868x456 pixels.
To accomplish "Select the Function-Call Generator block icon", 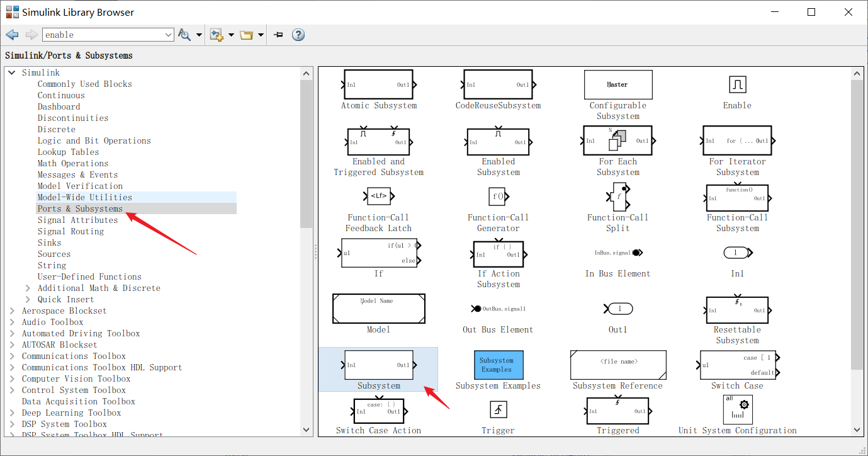I will tap(497, 197).
